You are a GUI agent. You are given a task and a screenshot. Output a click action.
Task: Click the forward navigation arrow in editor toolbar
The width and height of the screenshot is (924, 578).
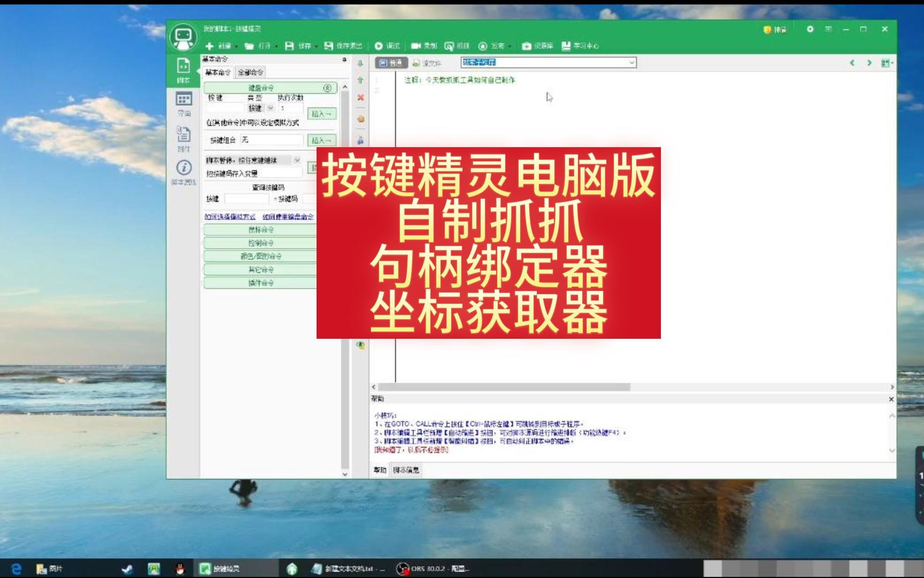(869, 63)
